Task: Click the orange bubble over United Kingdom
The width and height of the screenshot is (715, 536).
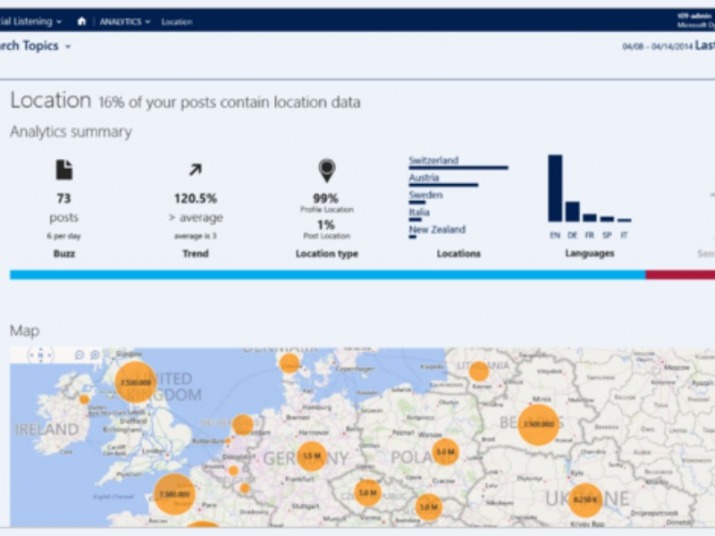Action: tap(135, 381)
